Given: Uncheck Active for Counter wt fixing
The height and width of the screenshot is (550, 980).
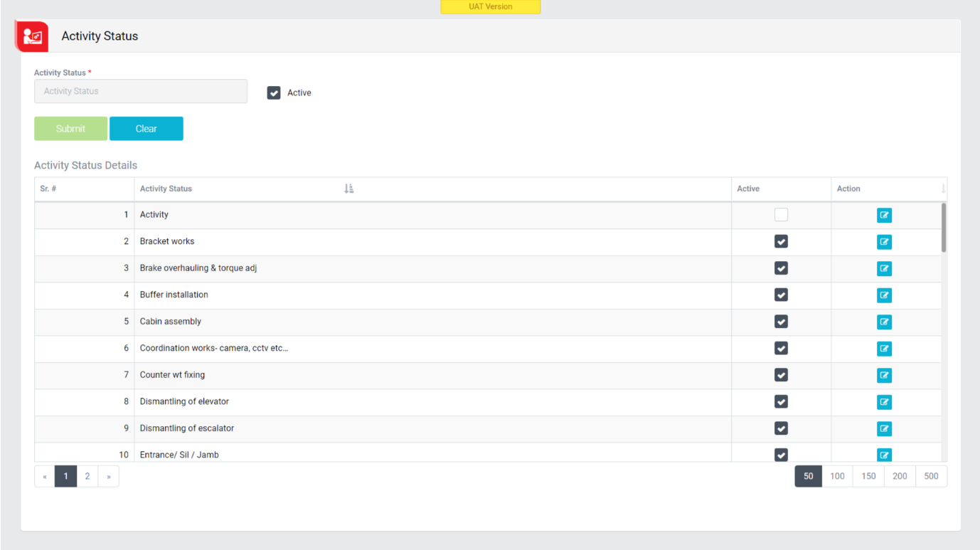Looking at the screenshot, I should [x=781, y=375].
